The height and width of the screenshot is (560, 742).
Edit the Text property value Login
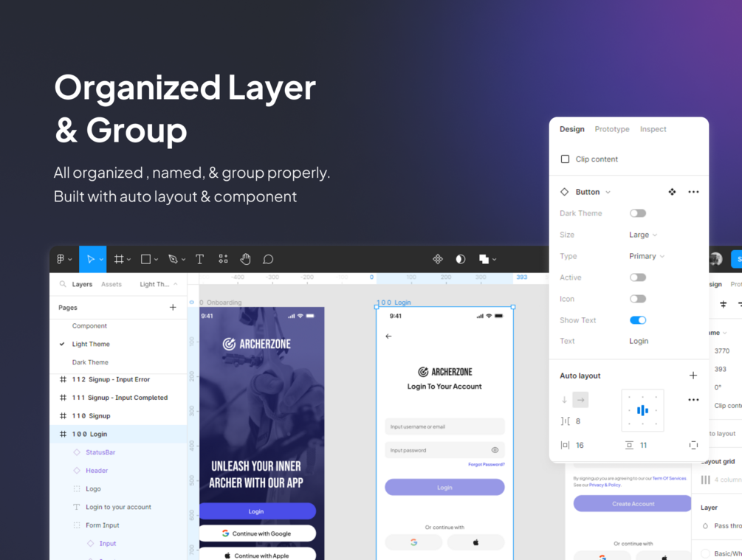639,341
